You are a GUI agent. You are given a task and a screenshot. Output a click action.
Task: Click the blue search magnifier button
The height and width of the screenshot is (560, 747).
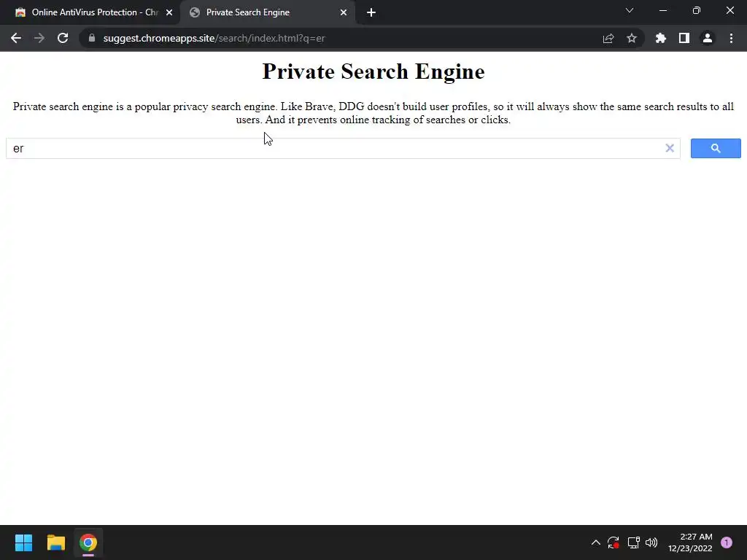tap(716, 148)
